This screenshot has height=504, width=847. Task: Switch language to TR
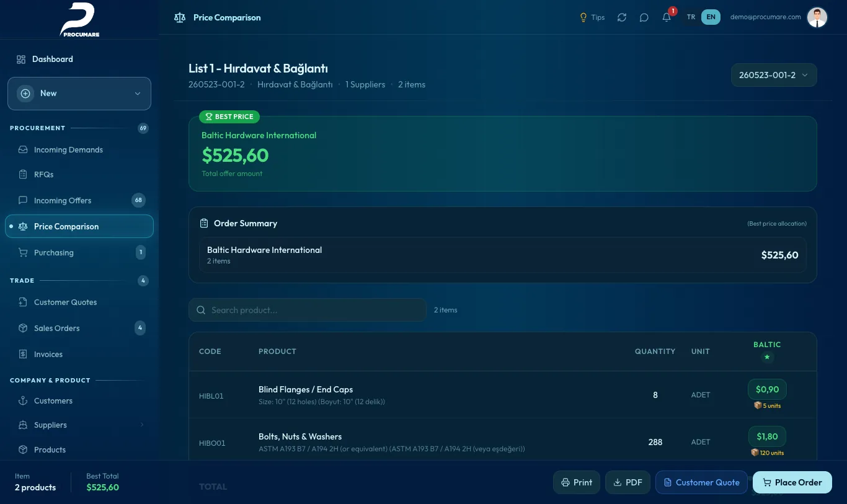(x=691, y=17)
